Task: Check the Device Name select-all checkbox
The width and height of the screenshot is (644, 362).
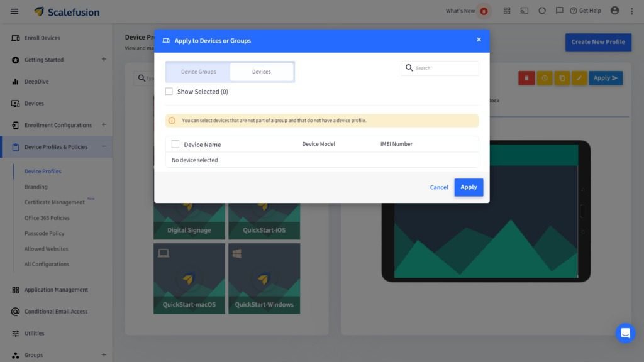Action: 175,145
